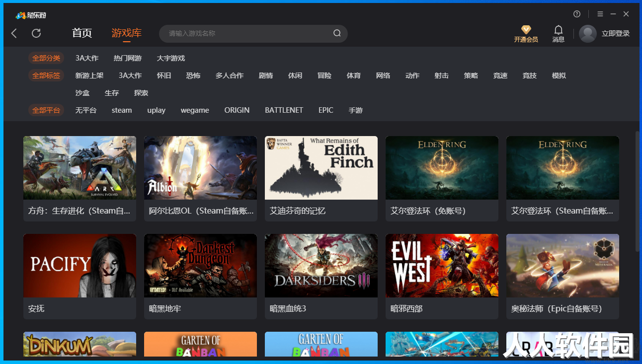Filter platform by EPIC
The image size is (642, 364).
[x=326, y=110]
